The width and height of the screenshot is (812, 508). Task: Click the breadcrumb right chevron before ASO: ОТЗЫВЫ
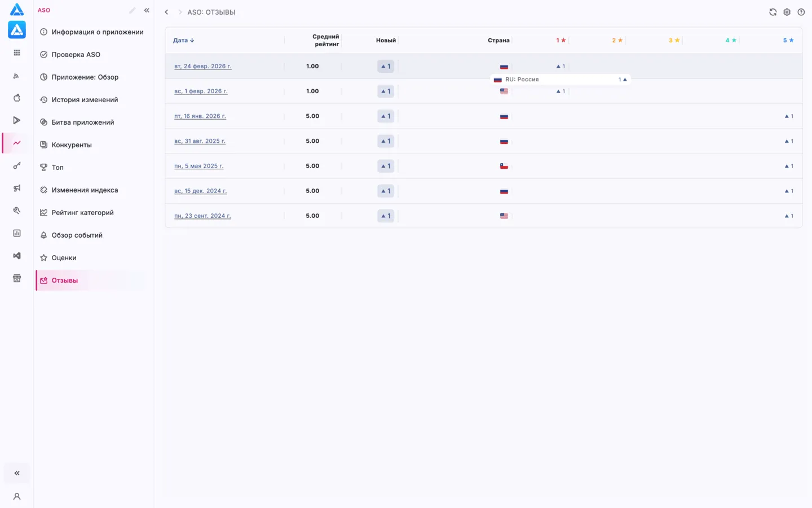coord(180,12)
